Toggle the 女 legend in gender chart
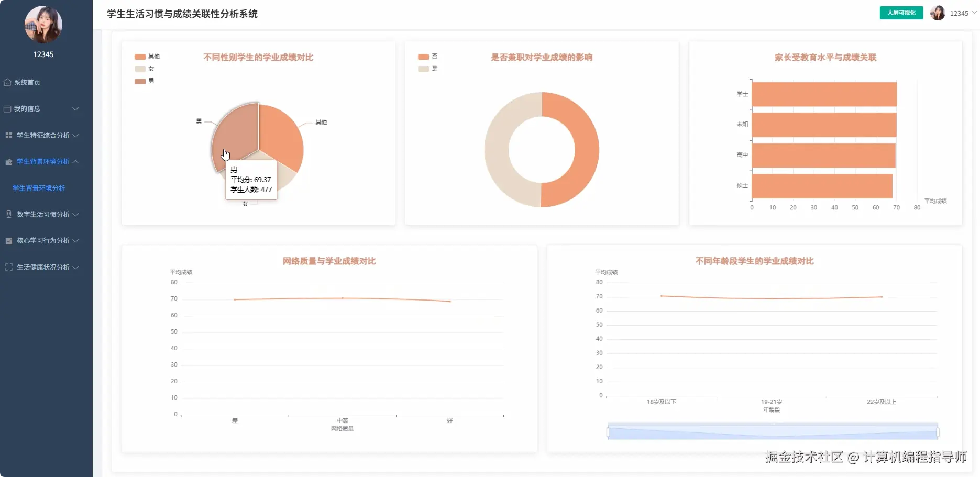 pos(145,69)
